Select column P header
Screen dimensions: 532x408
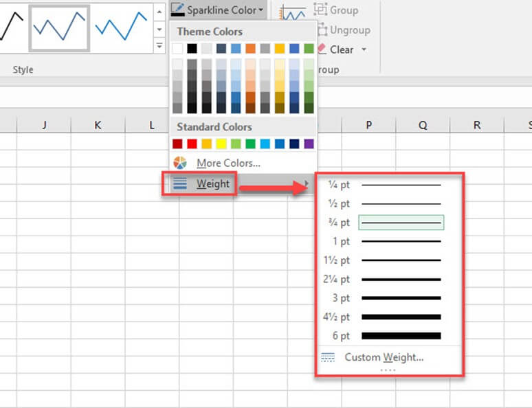pos(368,125)
